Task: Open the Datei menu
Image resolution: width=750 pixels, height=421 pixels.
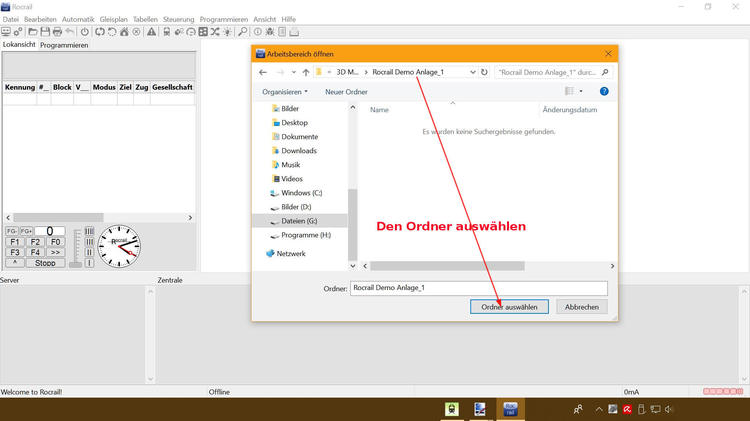Action: point(11,19)
